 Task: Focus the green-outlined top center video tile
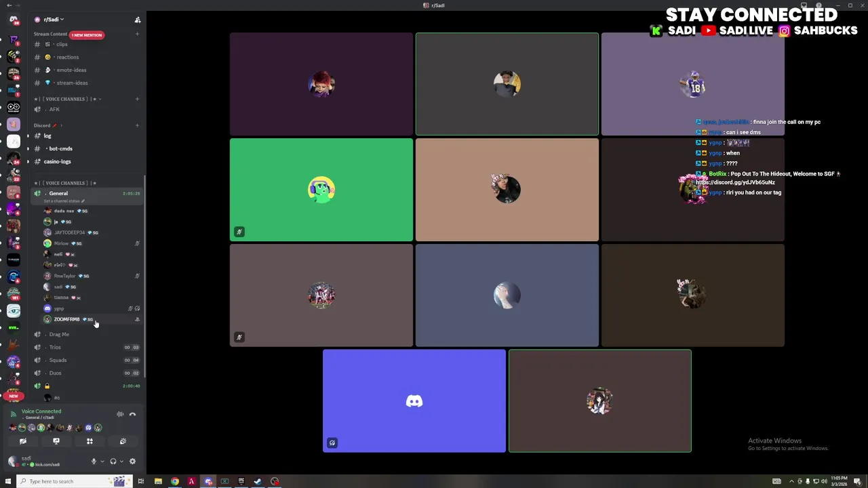[507, 84]
